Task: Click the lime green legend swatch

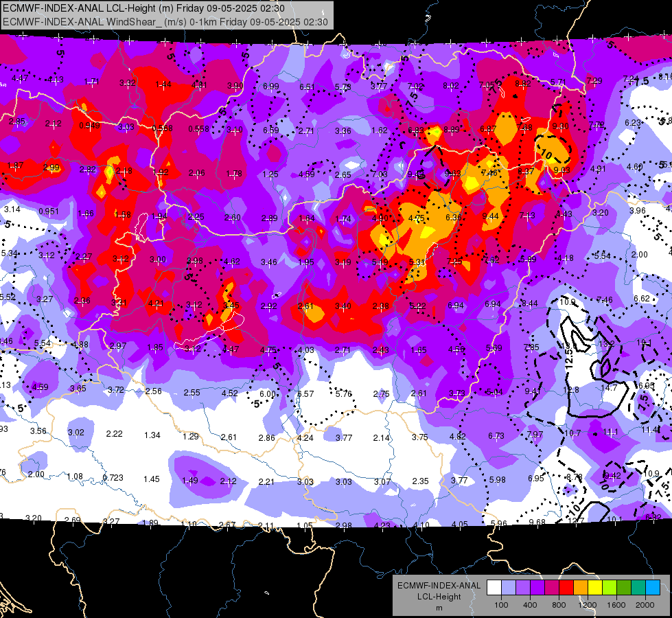Action: [x=610, y=588]
